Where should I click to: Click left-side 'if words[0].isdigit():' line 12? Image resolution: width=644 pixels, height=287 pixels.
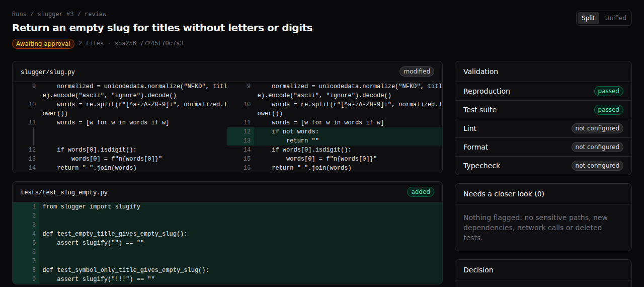click(x=120, y=150)
